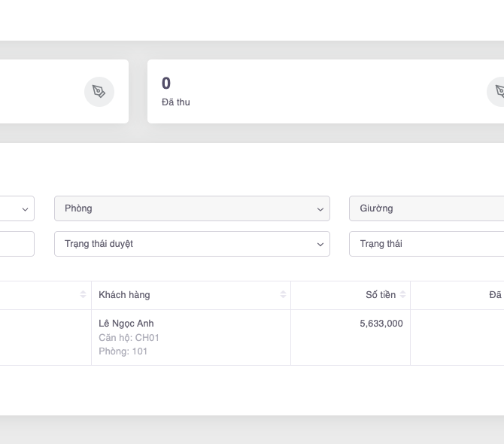Expand the Giường dropdown
Screen dimensions: 504x444
pyautogui.click(x=426, y=208)
